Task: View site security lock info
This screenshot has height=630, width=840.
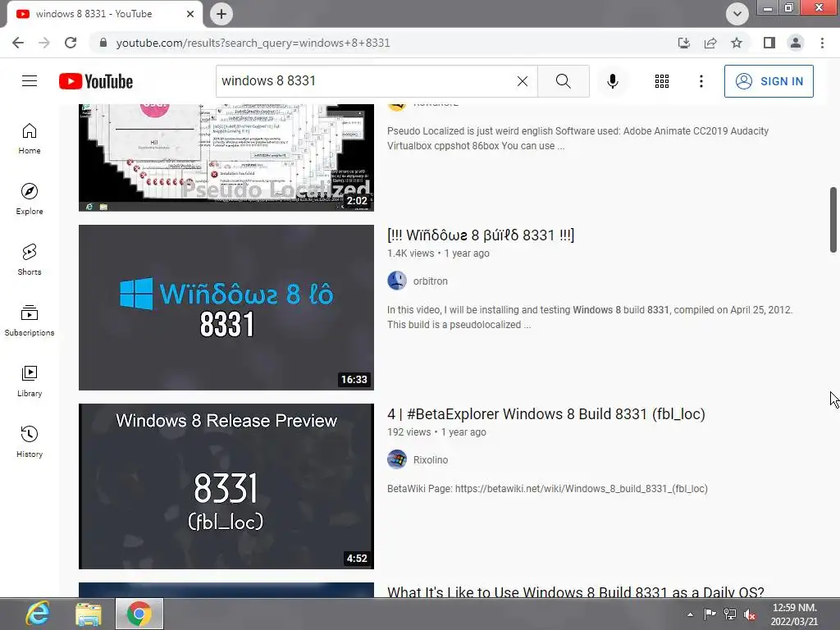Action: click(x=103, y=43)
